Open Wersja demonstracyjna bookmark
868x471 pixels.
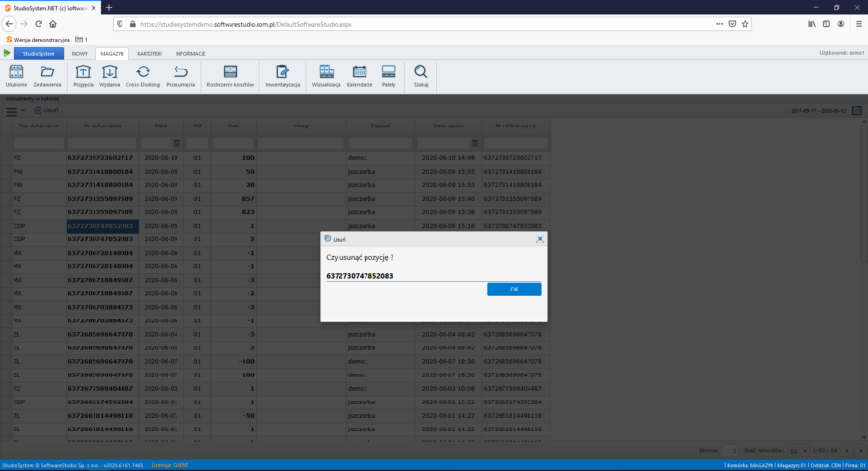(x=39, y=40)
